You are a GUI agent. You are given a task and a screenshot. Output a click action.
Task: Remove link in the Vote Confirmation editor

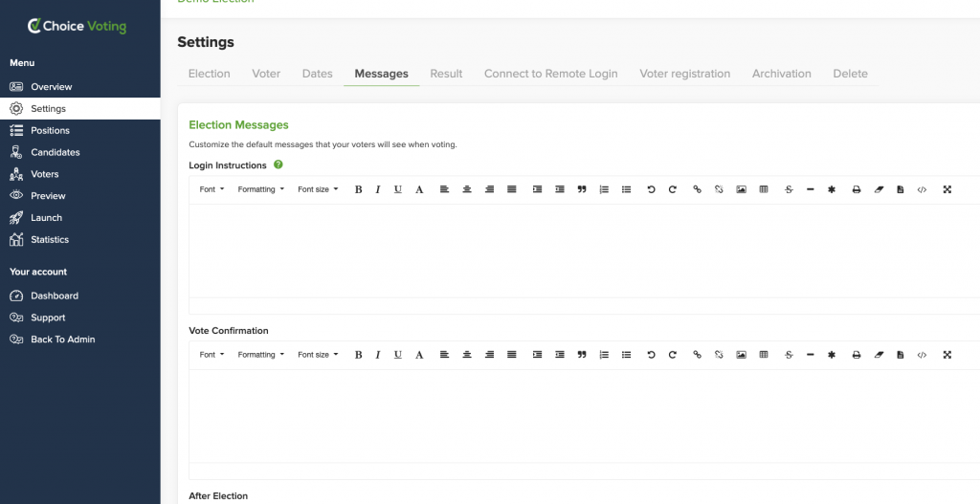pyautogui.click(x=719, y=355)
